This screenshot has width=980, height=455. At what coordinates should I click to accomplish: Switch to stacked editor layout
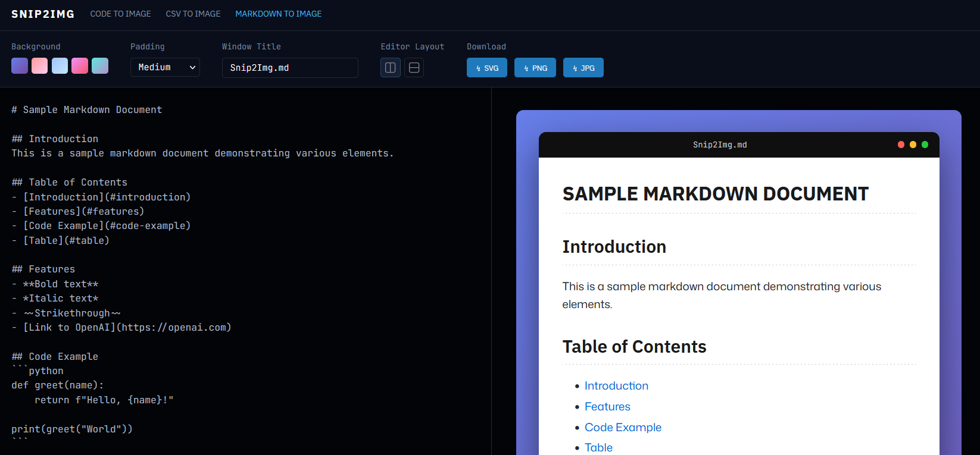pos(414,68)
